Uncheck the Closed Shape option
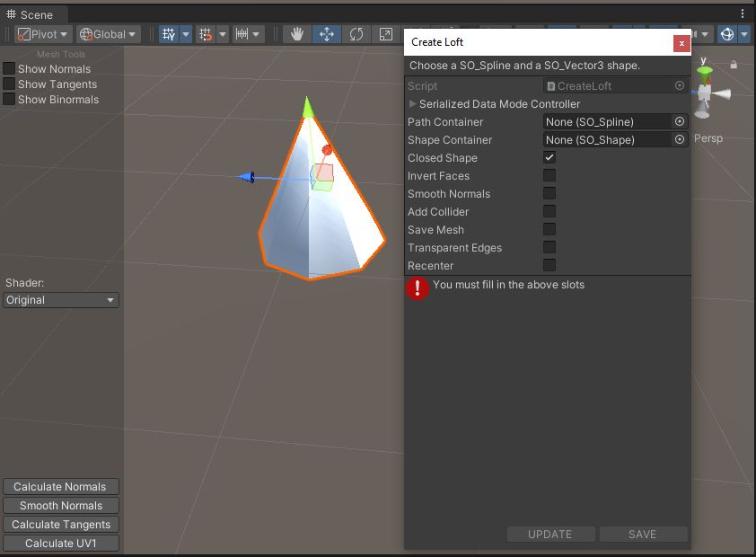 coord(550,157)
